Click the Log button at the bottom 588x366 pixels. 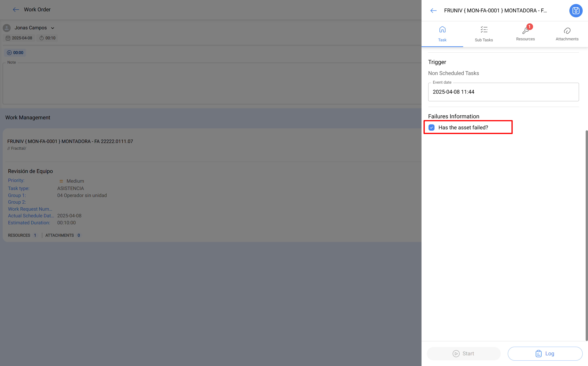click(545, 353)
